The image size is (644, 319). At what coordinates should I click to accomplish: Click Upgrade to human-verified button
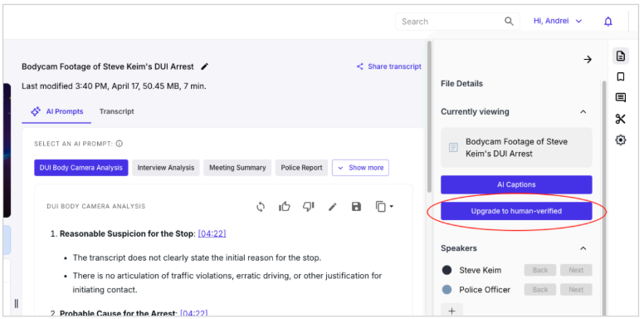coord(516,211)
